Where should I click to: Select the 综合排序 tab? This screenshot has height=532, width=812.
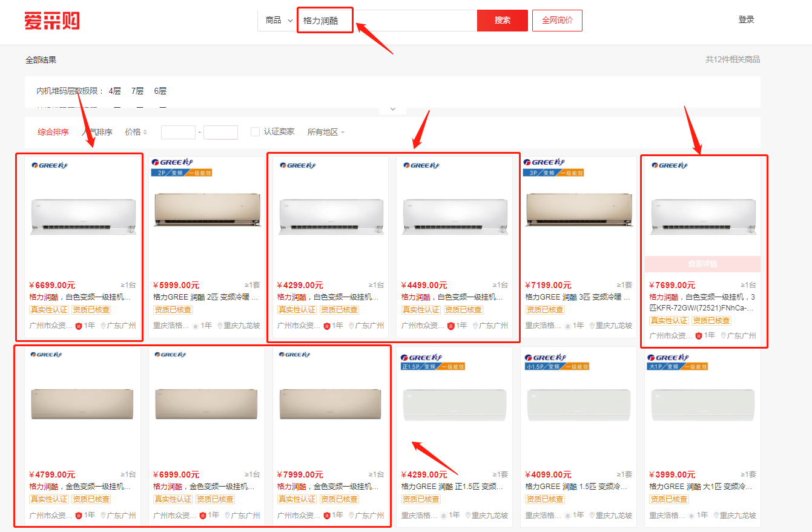click(x=52, y=131)
